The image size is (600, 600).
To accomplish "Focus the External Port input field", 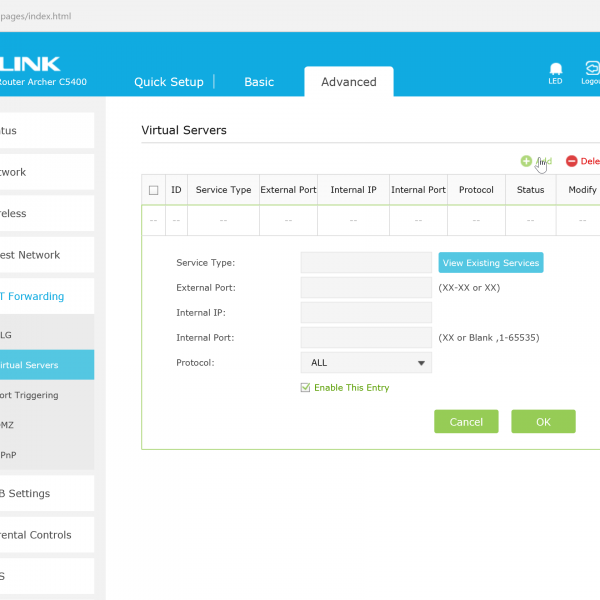I will pos(366,288).
